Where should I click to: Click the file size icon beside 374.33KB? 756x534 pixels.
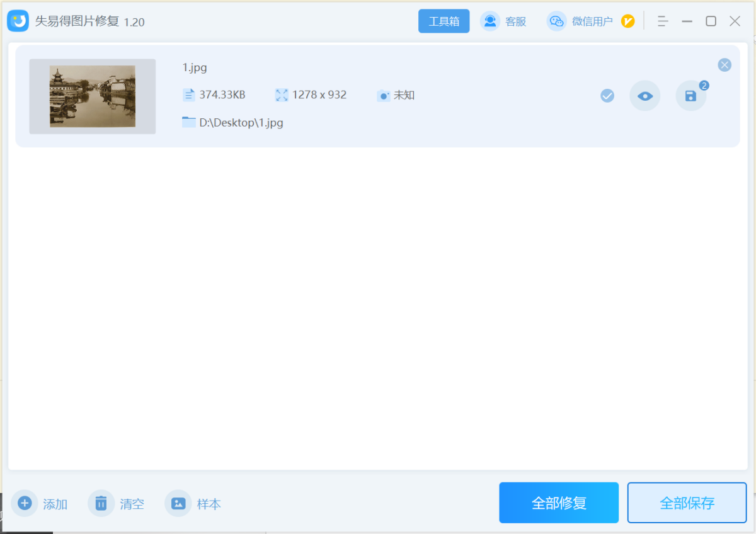pyautogui.click(x=189, y=95)
